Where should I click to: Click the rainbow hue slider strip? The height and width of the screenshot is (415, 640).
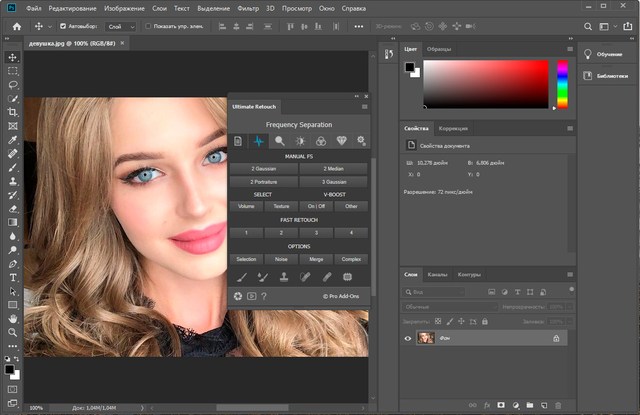tap(561, 82)
